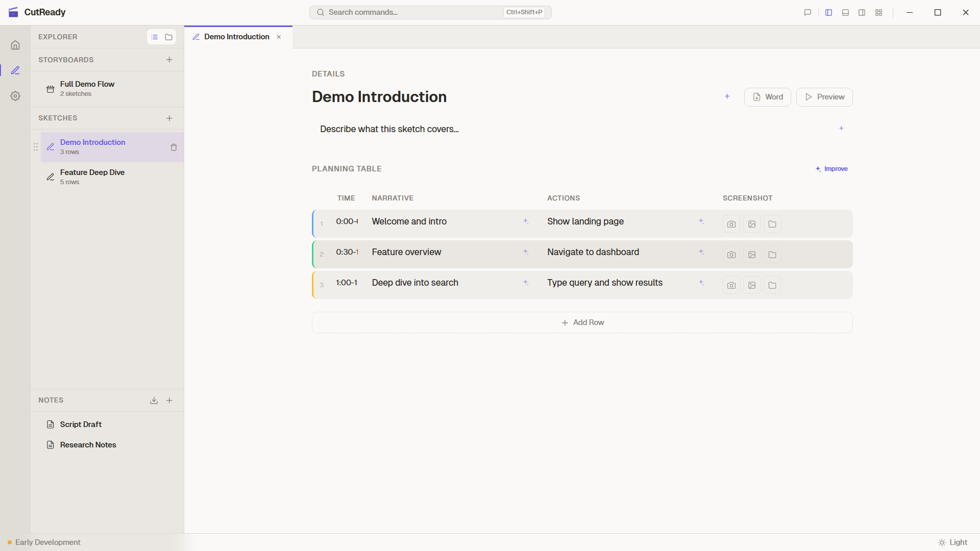Select the sketches pencil icon in the sidebar
This screenshot has height=551, width=980.
tap(15, 70)
